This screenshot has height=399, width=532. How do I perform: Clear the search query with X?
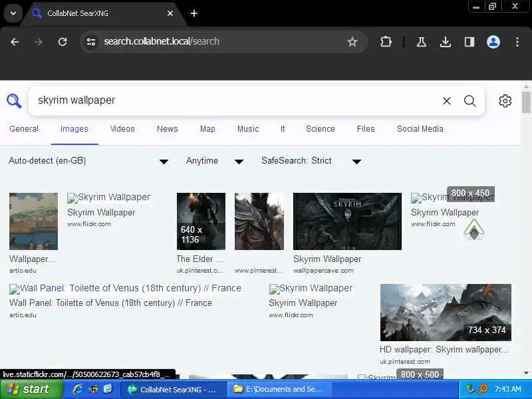pyautogui.click(x=446, y=101)
